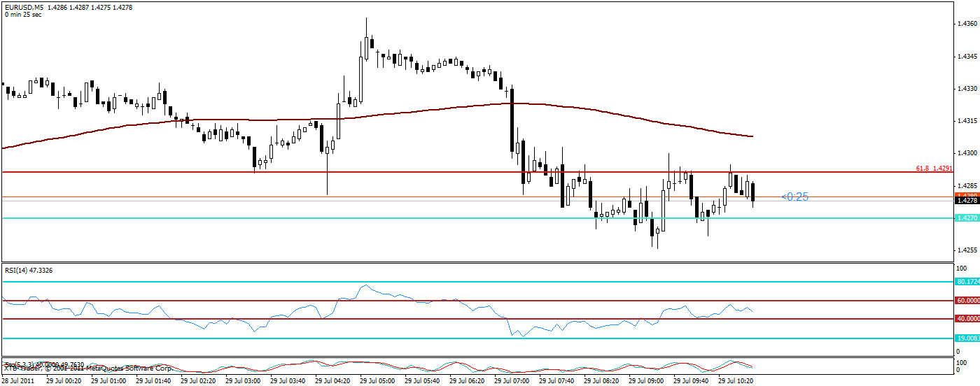Select the 40.0000 RSI level tag
This screenshot has width=980, height=386.
pos(967,319)
